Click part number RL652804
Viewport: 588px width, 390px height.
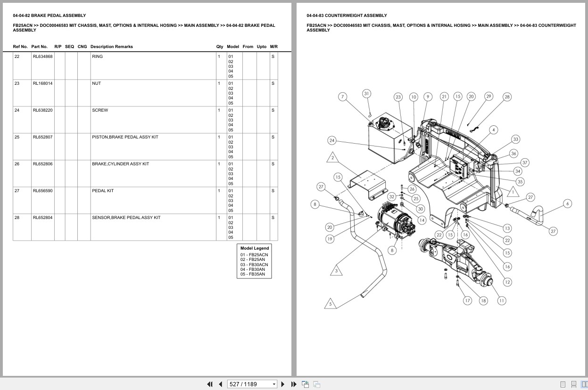pos(42,218)
